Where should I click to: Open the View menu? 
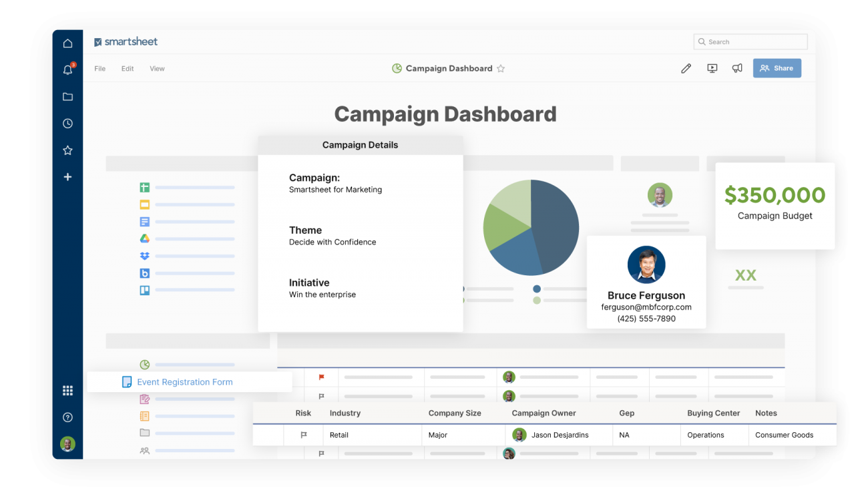pyautogui.click(x=157, y=68)
